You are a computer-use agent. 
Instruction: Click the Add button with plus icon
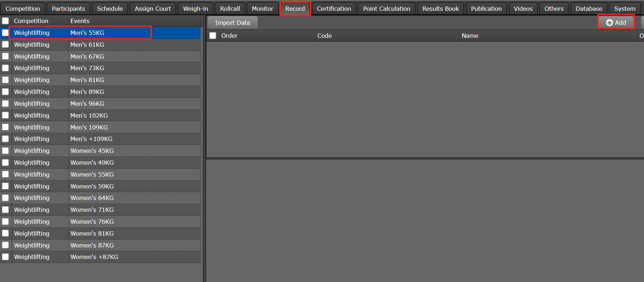tap(616, 23)
